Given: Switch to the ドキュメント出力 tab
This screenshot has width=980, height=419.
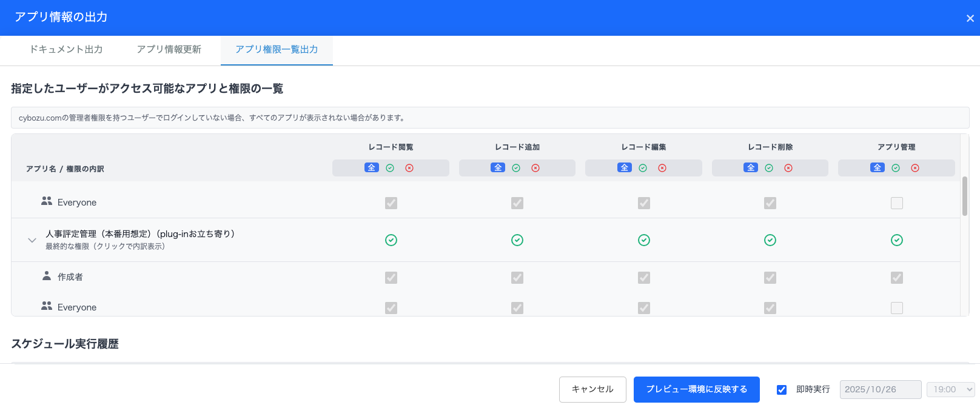Looking at the screenshot, I should (x=66, y=50).
